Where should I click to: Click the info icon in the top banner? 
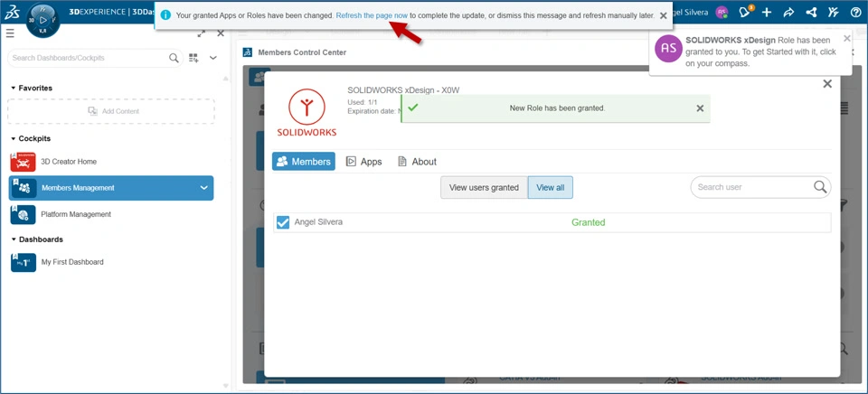point(165,15)
